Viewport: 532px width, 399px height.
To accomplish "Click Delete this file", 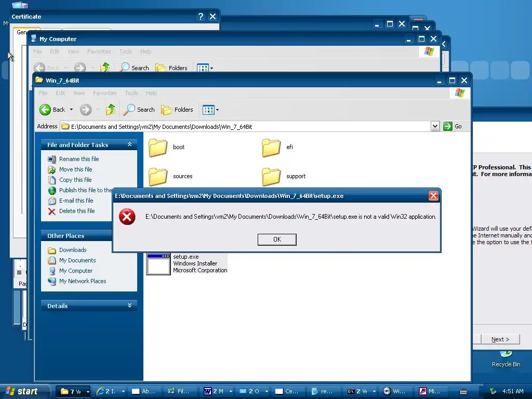I will [77, 211].
